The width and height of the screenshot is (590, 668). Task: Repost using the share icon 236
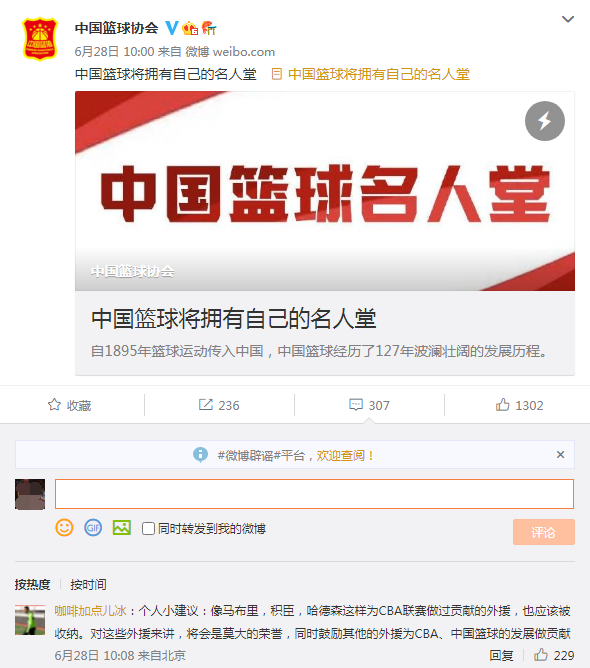point(219,405)
